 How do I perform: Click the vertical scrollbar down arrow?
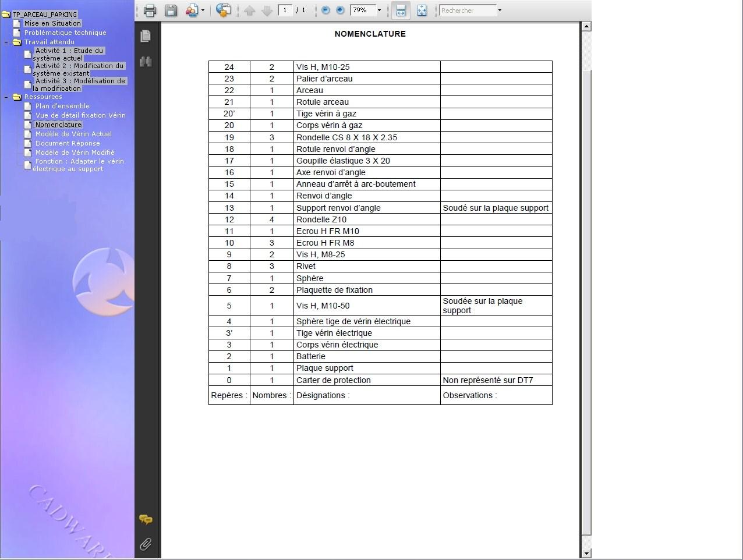586,553
